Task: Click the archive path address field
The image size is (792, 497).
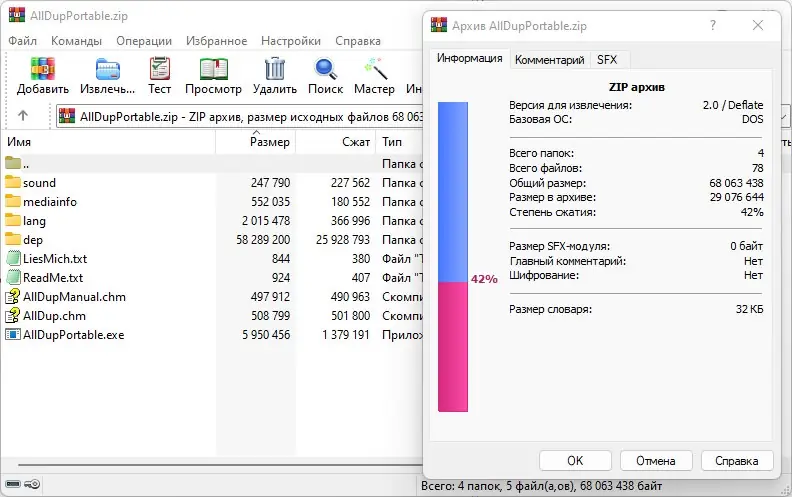Action: tap(240, 117)
